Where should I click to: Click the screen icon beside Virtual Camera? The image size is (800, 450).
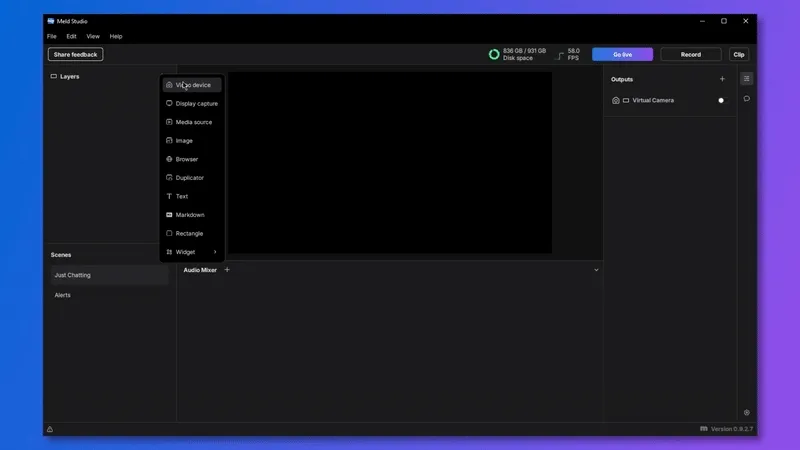coord(626,101)
